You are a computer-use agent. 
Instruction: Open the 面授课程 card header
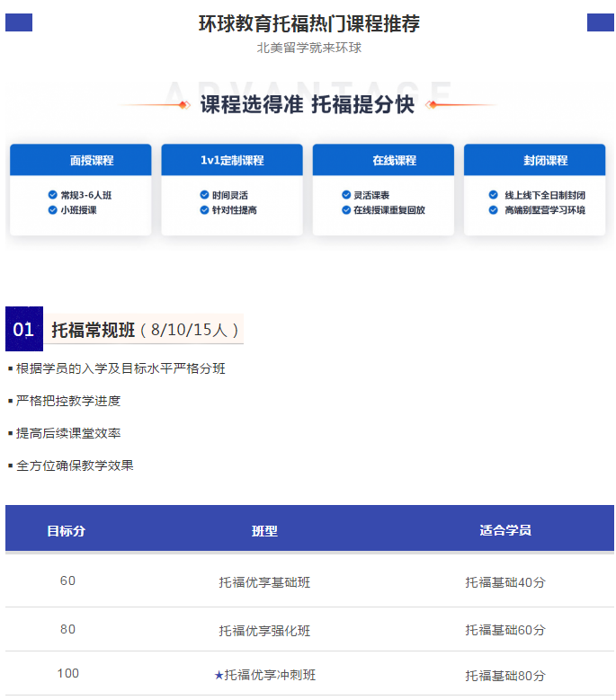coord(80,160)
